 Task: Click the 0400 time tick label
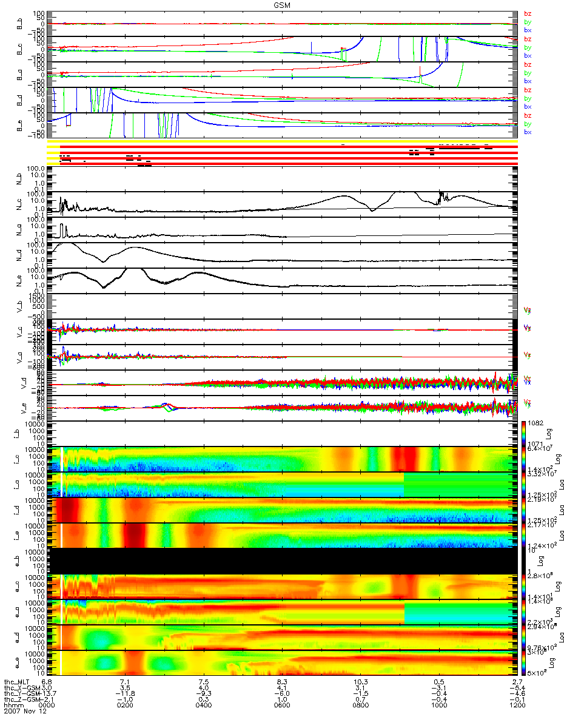click(x=204, y=706)
